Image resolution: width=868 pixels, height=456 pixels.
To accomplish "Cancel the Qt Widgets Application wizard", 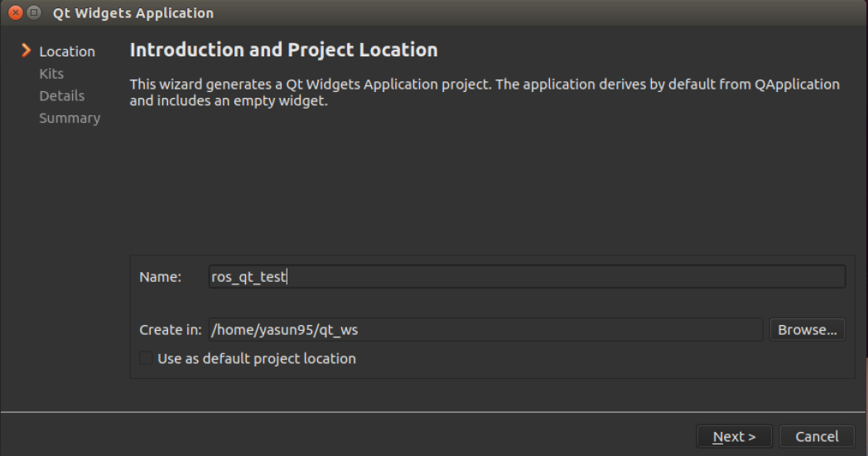I will (817, 437).
